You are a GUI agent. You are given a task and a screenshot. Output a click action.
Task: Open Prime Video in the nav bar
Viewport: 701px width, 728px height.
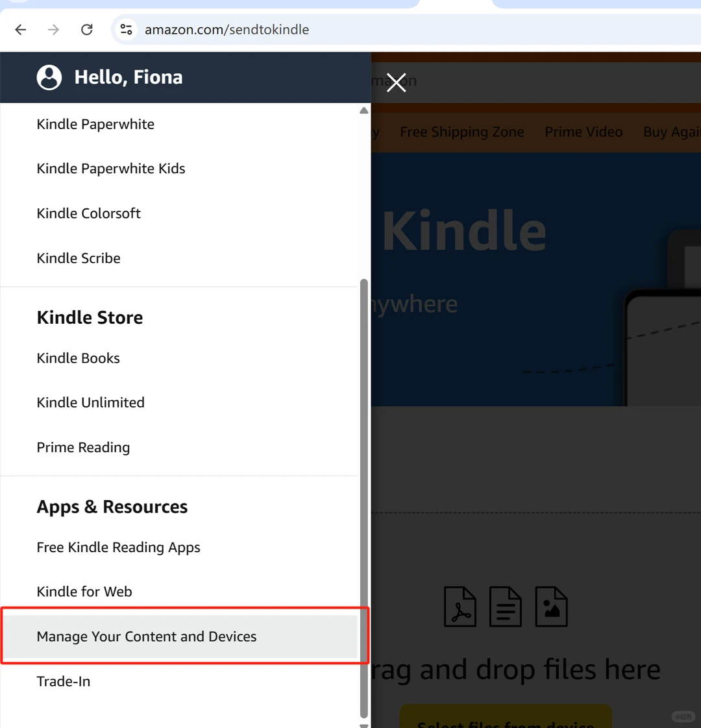[584, 132]
